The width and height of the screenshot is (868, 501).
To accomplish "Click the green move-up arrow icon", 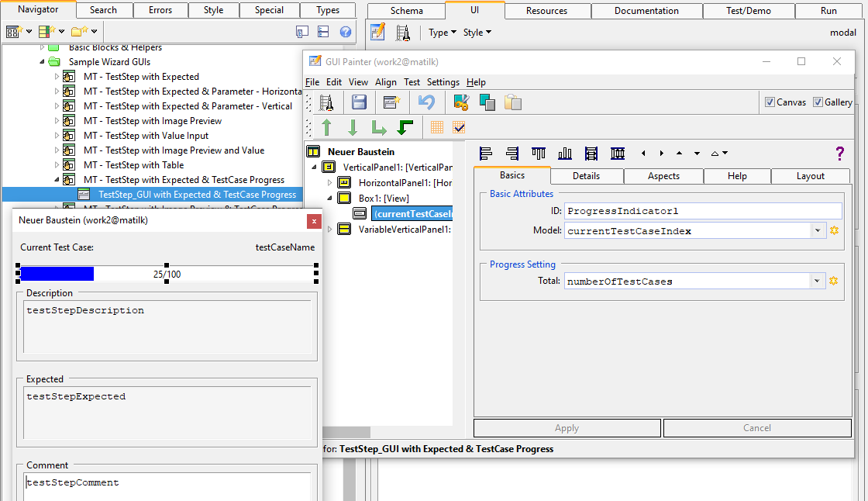I will [x=326, y=128].
